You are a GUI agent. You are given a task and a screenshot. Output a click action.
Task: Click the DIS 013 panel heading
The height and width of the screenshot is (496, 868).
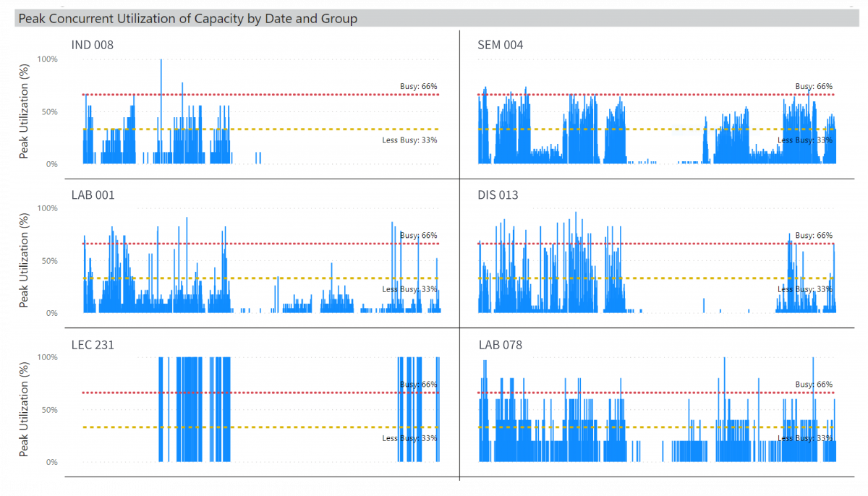(498, 195)
